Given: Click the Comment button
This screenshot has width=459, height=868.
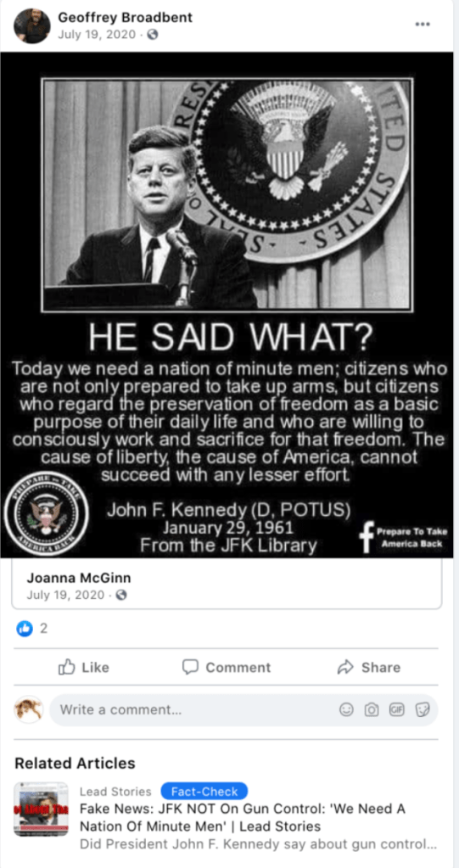Looking at the screenshot, I should 227,667.
